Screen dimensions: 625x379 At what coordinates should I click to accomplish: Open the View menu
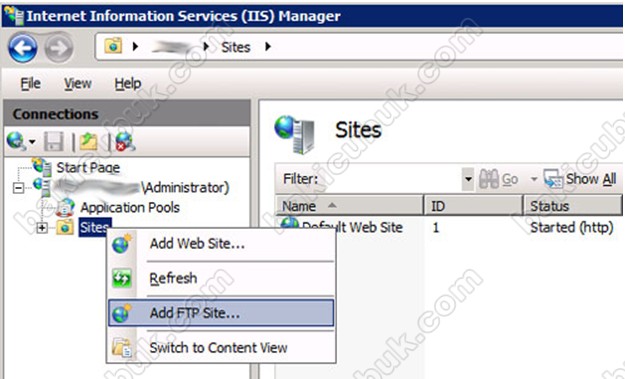coord(78,84)
